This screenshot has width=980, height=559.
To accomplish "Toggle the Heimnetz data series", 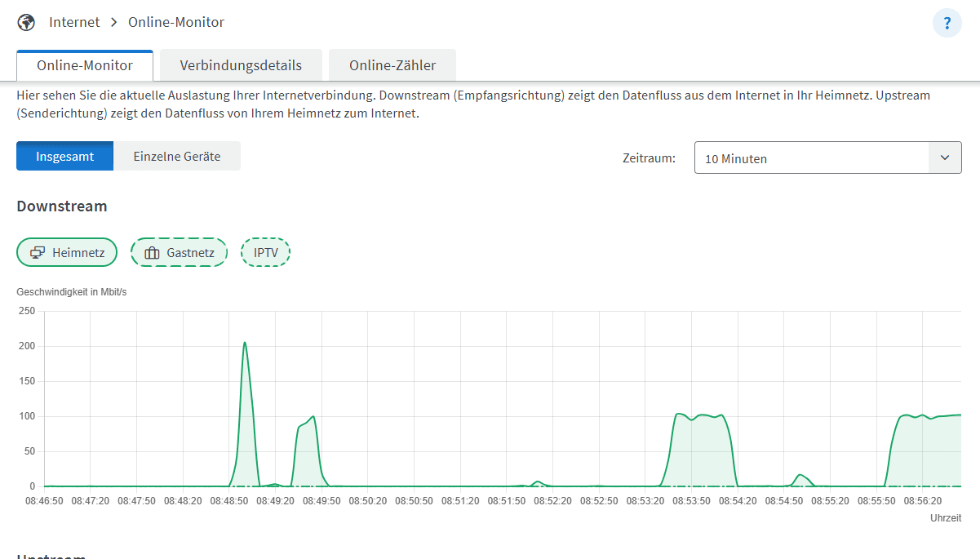I will (67, 253).
